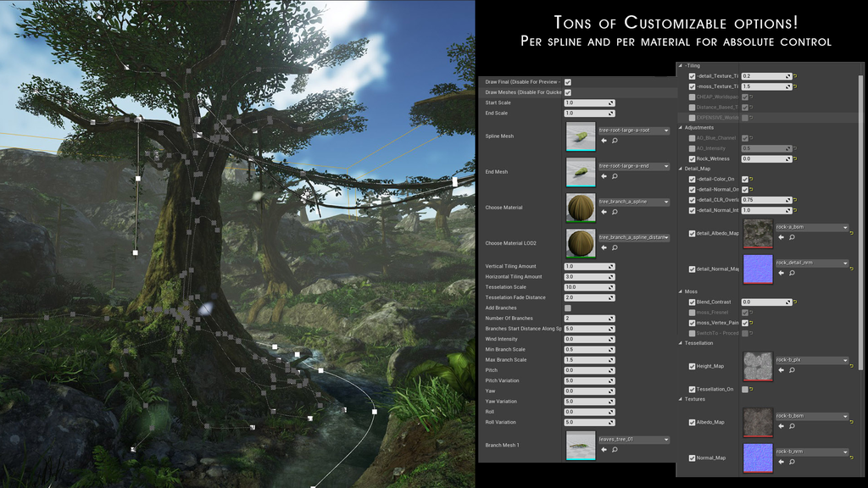The height and width of the screenshot is (488, 868).
Task: Toggle Draw Final checkbox
Action: [568, 82]
